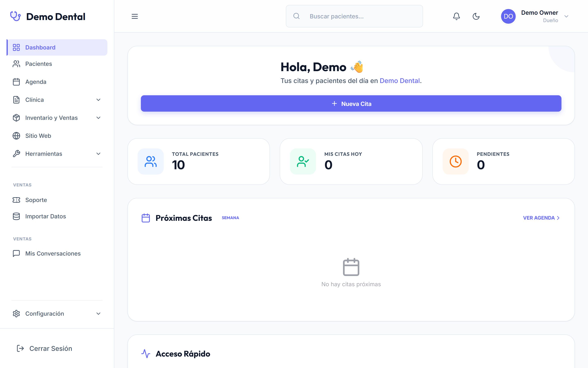This screenshot has width=588, height=368.
Task: Click the Pendientes clock icon
Action: click(x=455, y=162)
